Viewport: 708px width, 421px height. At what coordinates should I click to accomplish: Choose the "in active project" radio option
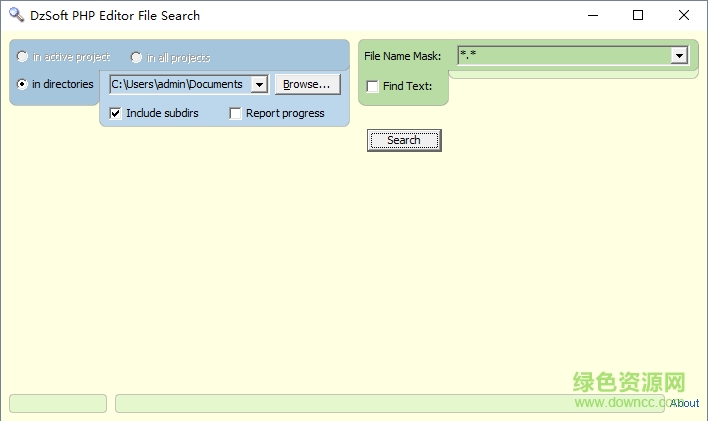coord(22,57)
